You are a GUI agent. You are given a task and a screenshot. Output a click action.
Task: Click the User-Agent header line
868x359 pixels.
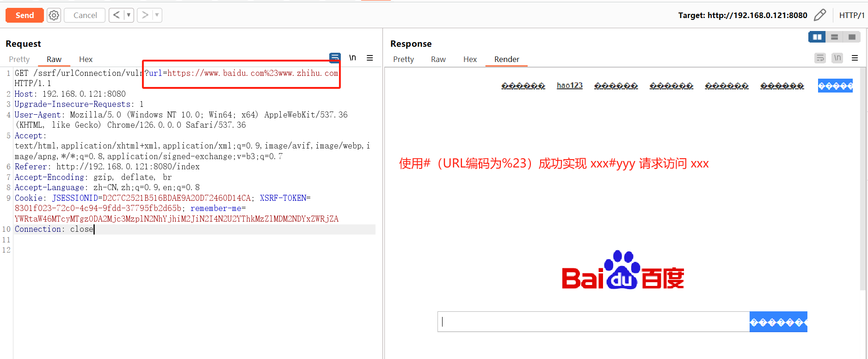click(181, 120)
